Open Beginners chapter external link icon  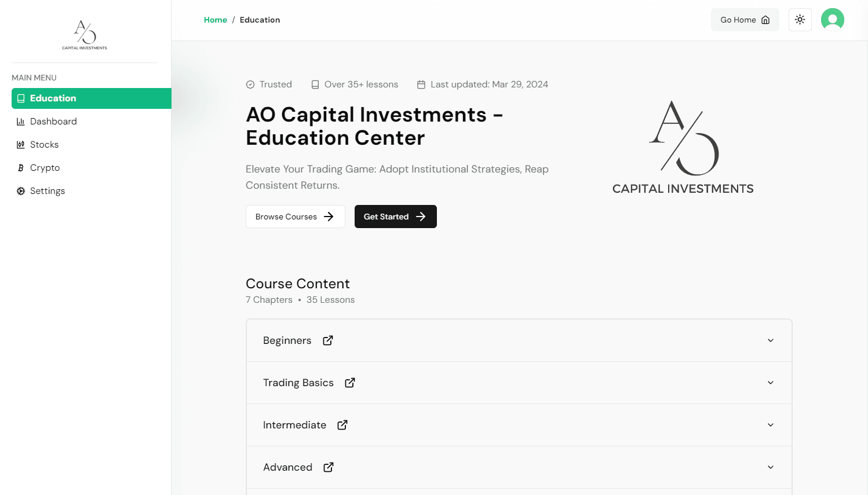point(328,340)
